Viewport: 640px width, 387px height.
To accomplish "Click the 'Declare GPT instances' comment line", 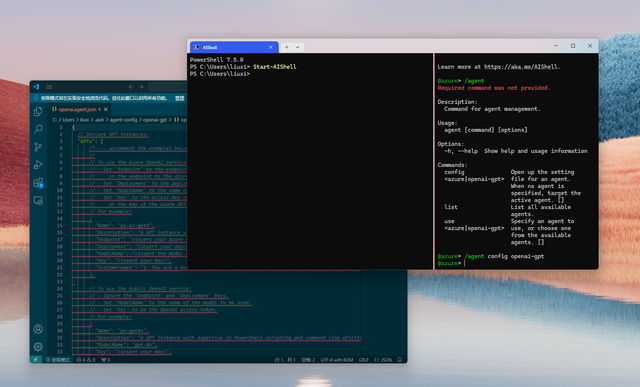I will coord(113,134).
